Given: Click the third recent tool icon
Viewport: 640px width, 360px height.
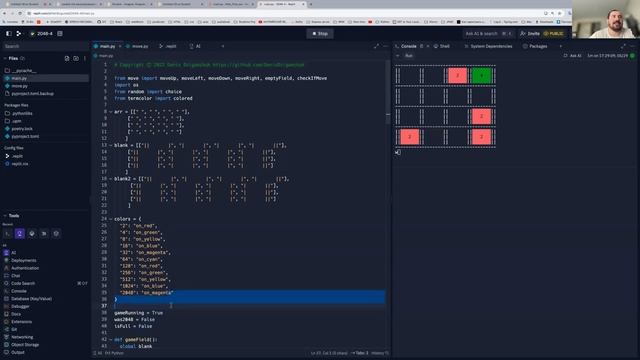Looking at the screenshot, I should tap(32, 233).
